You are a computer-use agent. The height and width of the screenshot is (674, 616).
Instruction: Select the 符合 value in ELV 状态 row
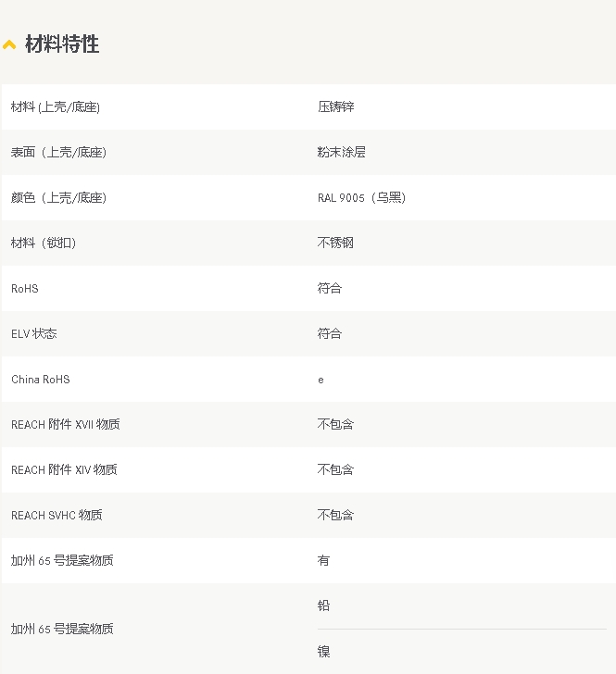[330, 333]
